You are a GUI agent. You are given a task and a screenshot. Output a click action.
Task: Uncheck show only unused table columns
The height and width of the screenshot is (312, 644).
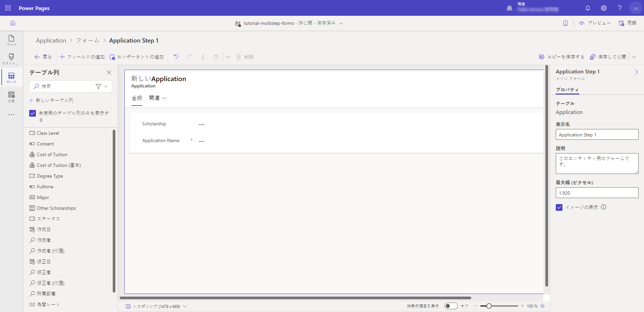pos(33,113)
